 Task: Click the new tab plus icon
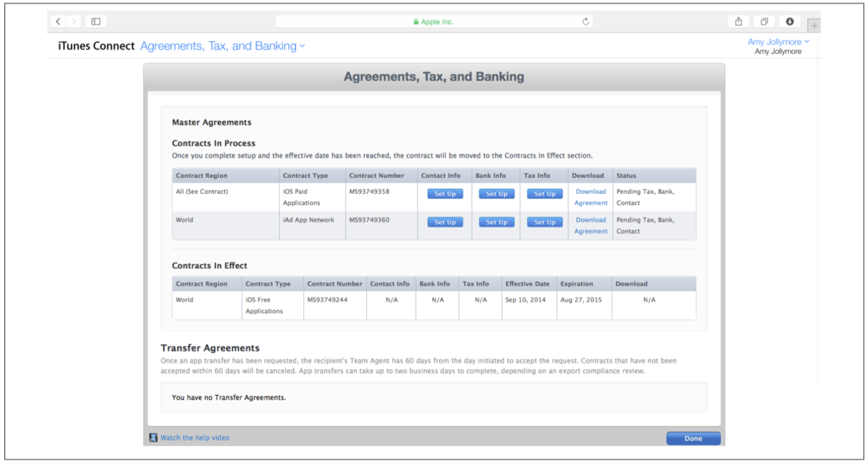click(x=813, y=26)
